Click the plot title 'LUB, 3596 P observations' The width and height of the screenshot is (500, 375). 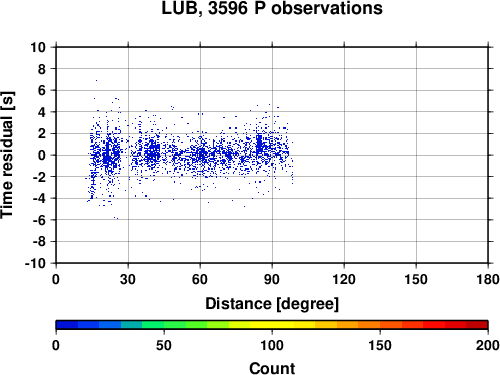pos(272,8)
